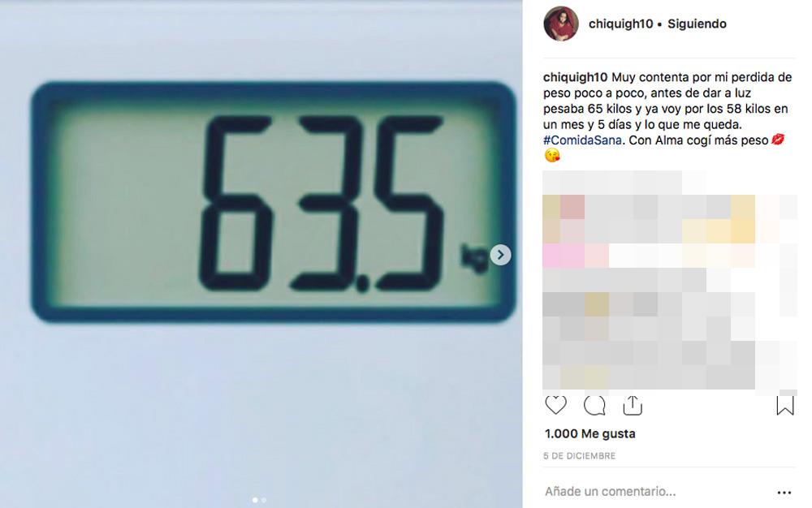
Task: Open the chiquigh10 username in header
Action: [620, 24]
